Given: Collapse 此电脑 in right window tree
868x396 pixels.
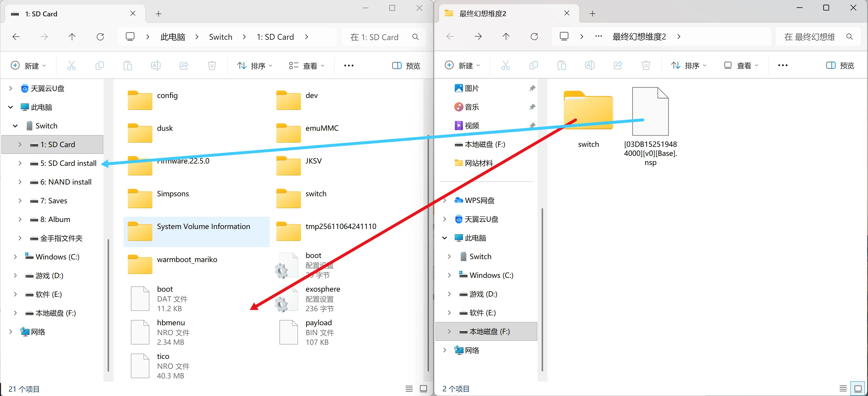Looking at the screenshot, I should 445,238.
